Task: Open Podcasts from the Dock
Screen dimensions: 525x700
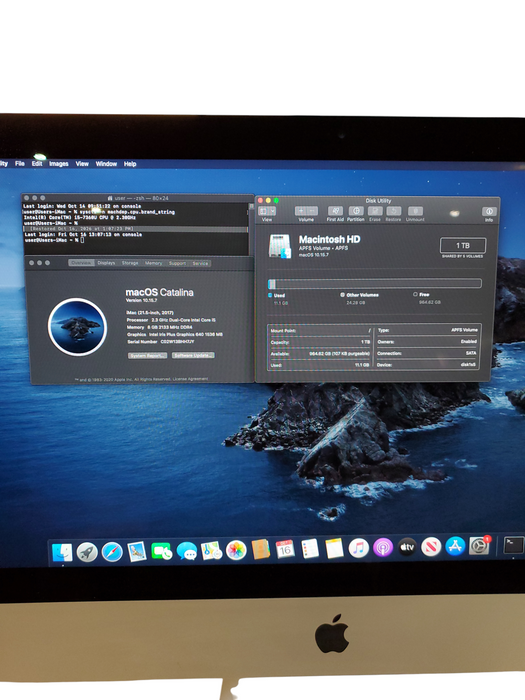Action: (x=383, y=547)
